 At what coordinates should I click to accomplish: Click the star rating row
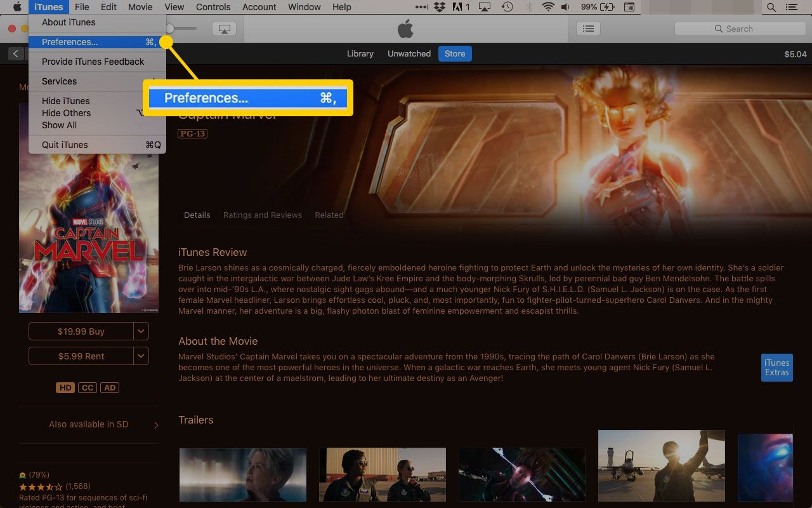[x=41, y=486]
